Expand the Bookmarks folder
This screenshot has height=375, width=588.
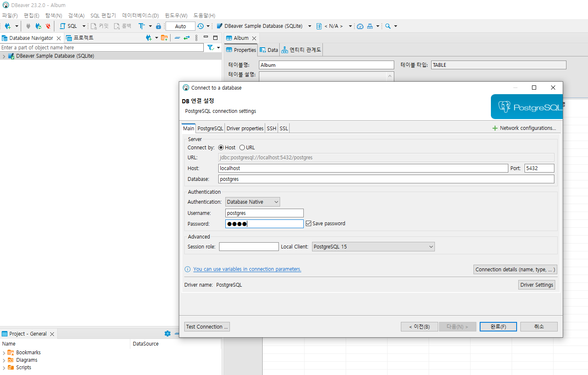click(4, 353)
